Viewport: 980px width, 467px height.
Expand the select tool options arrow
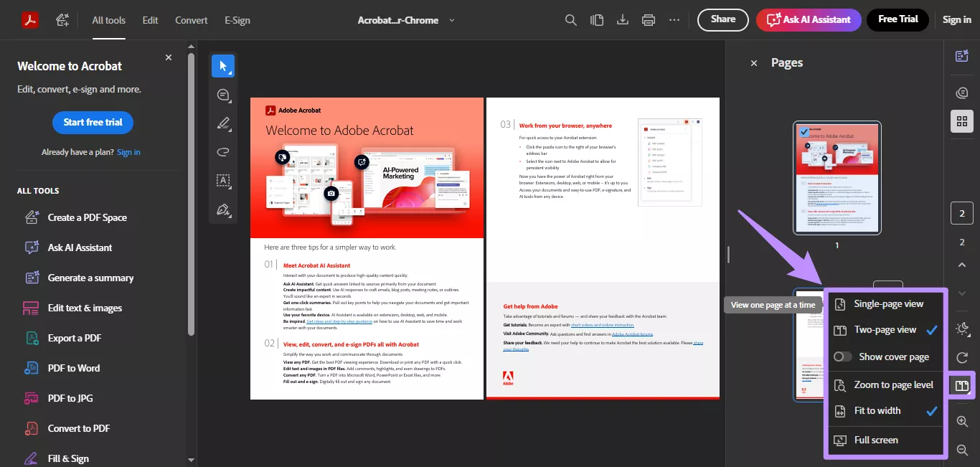(230, 72)
